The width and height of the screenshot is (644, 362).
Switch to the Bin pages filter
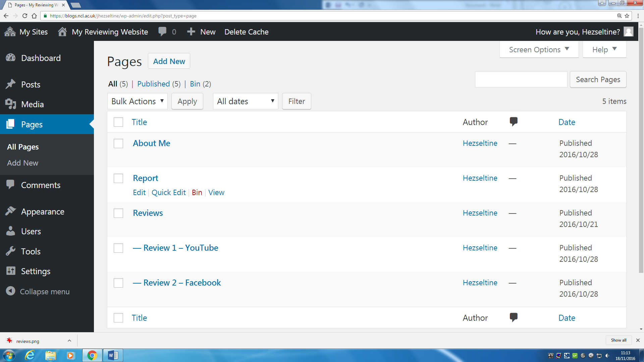tap(195, 84)
